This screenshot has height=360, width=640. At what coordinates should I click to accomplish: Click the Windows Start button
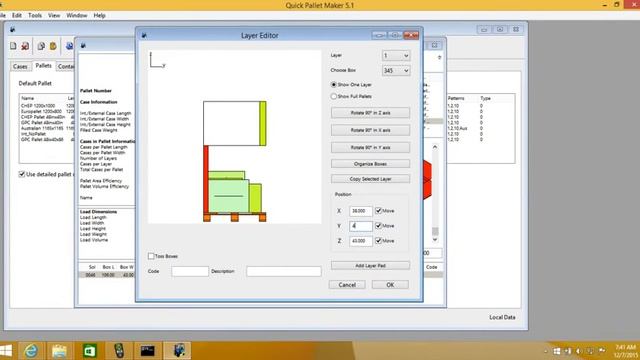[6, 351]
